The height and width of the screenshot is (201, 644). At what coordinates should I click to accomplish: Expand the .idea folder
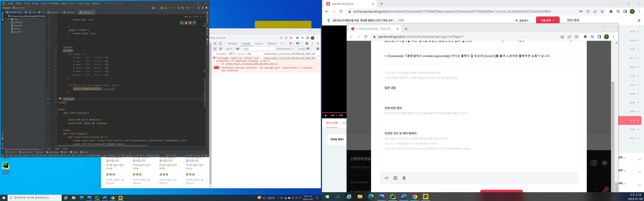tap(9, 19)
